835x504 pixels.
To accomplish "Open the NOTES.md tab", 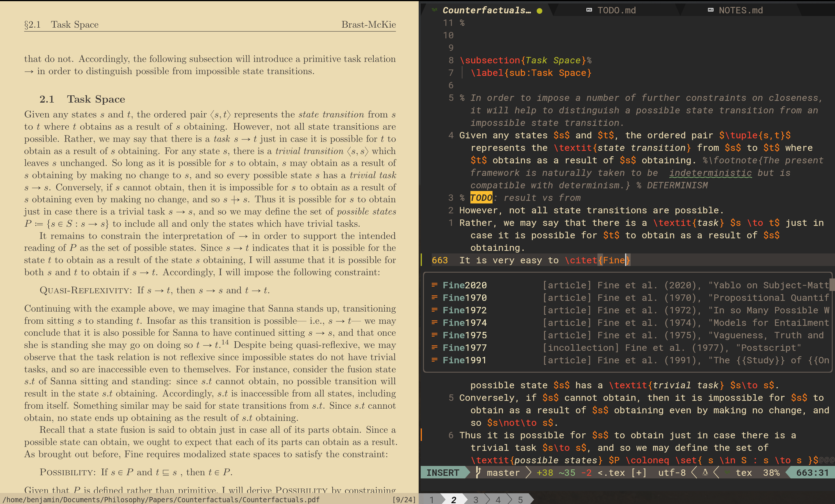I will tap(741, 10).
